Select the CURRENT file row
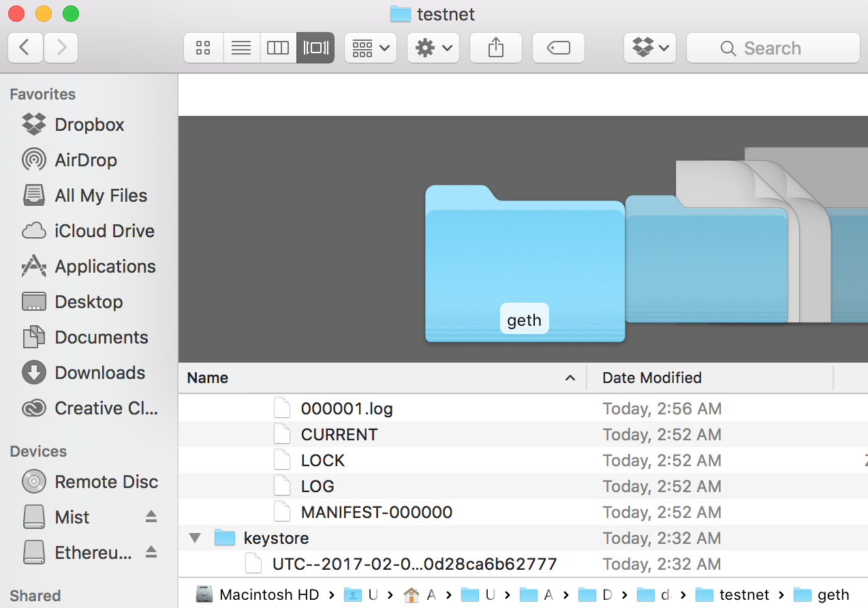Screen dimensions: 868x608 coord(523,435)
